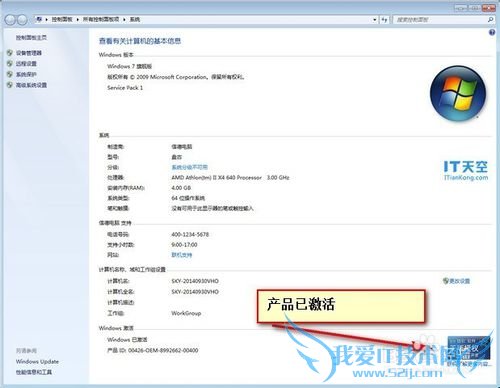
Task: Click the genuine Microsoft software badge
Action: pyautogui.click(x=469, y=348)
